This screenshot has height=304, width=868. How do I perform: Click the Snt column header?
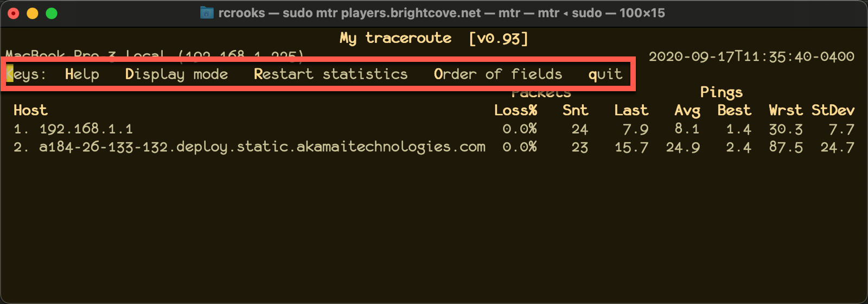click(575, 110)
